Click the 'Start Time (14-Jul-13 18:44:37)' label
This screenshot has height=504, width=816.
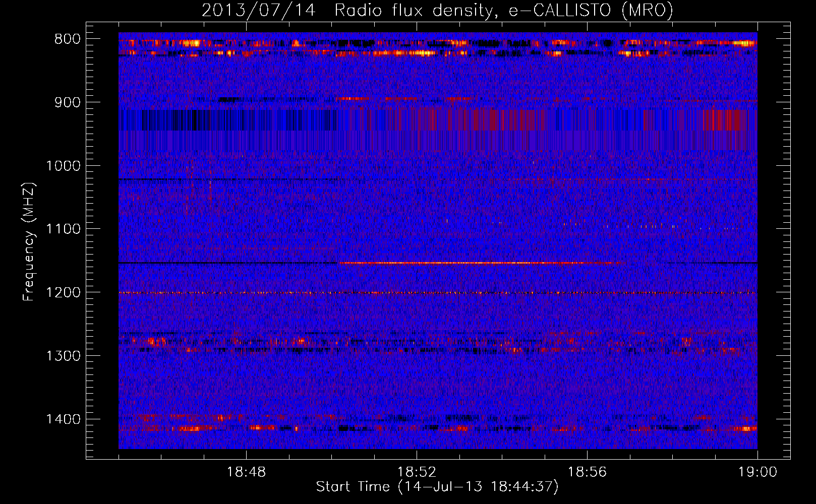437,487
